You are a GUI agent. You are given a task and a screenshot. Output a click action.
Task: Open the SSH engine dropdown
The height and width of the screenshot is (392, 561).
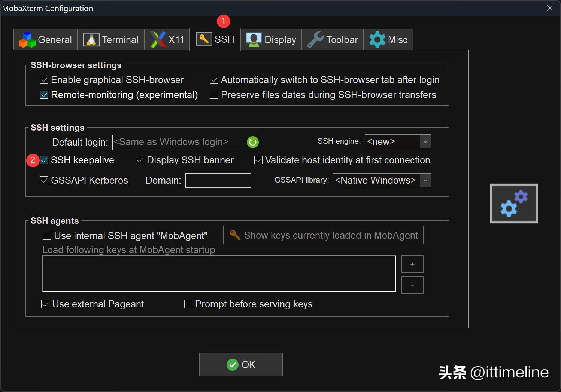(x=425, y=142)
